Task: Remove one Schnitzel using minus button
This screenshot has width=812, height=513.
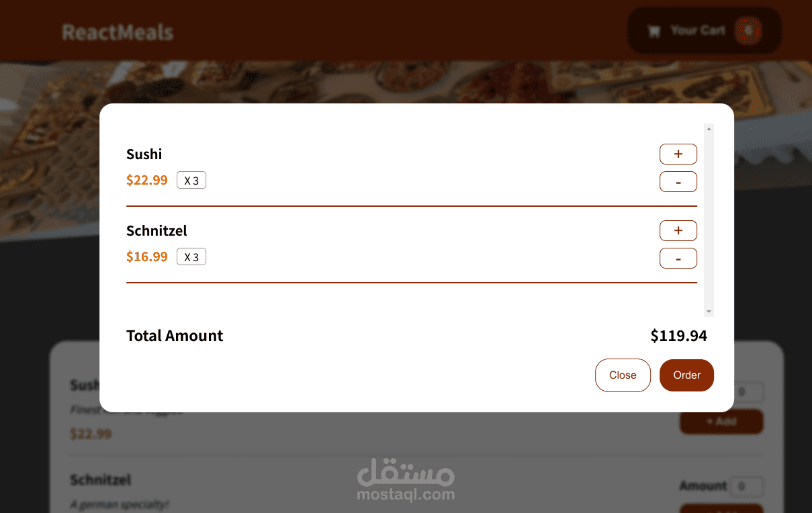Action: pos(678,259)
